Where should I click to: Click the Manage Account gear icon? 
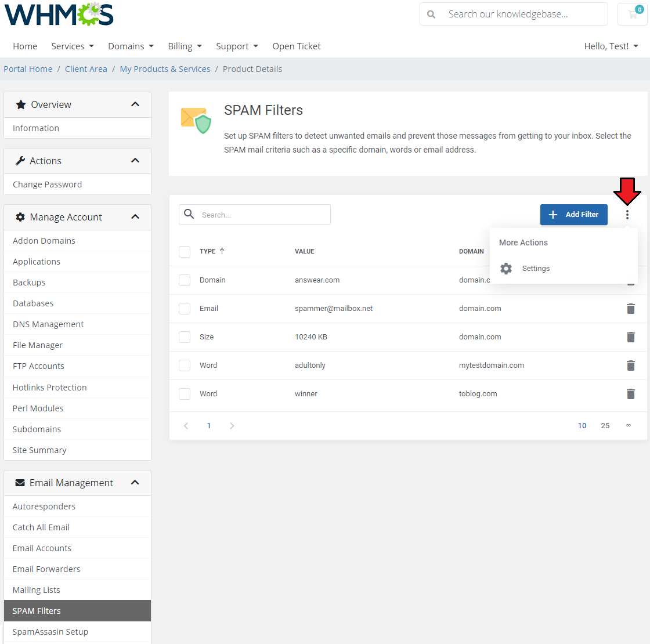[x=20, y=217]
